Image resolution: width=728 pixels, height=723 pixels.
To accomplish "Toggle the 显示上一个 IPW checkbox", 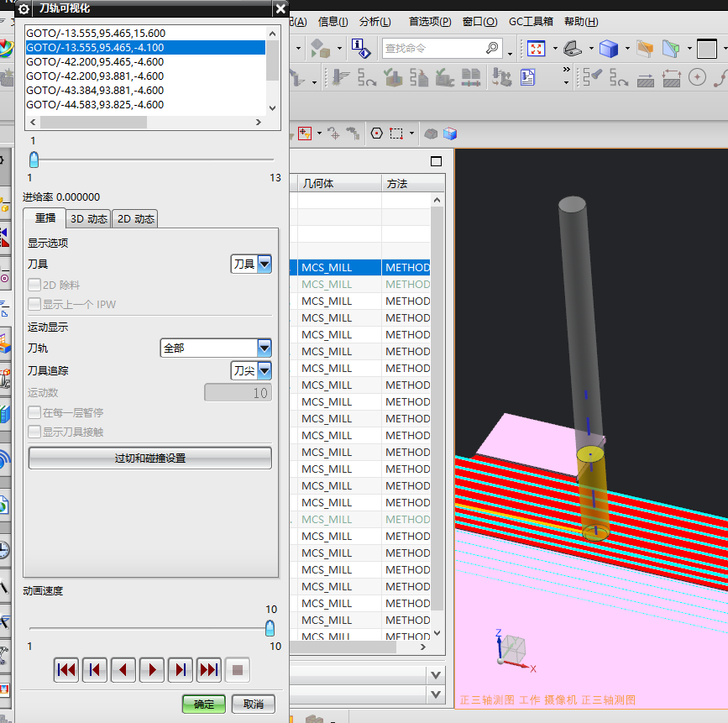I will coord(34,304).
